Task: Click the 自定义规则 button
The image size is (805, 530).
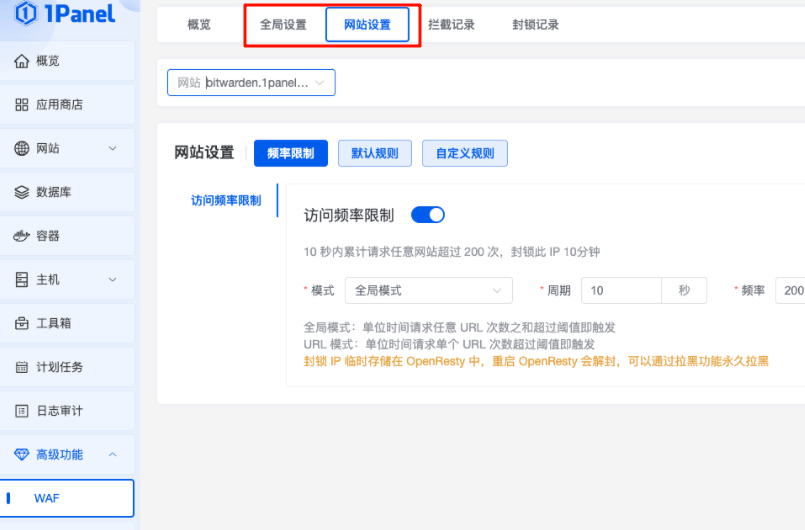Action: [465, 153]
